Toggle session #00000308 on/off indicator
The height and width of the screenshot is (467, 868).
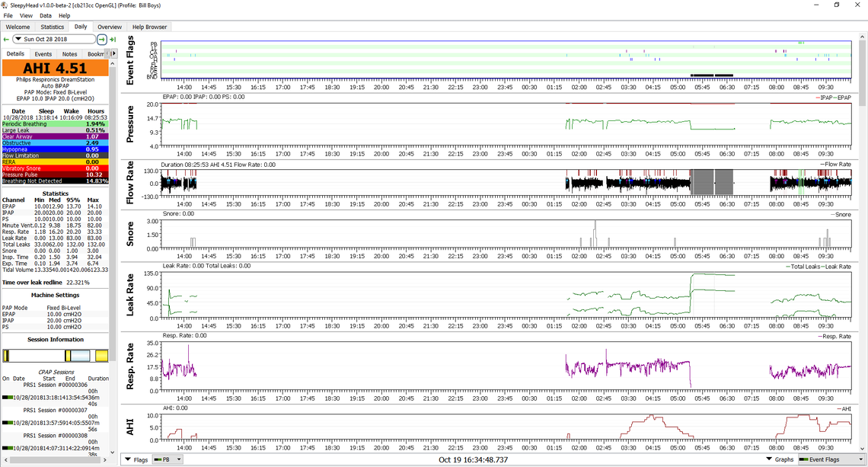(x=7, y=448)
